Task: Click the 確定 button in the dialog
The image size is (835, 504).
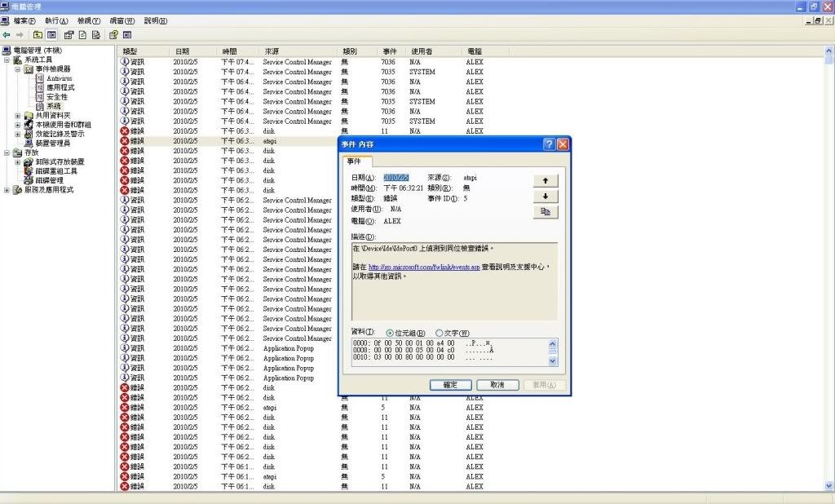Action: (x=450, y=385)
